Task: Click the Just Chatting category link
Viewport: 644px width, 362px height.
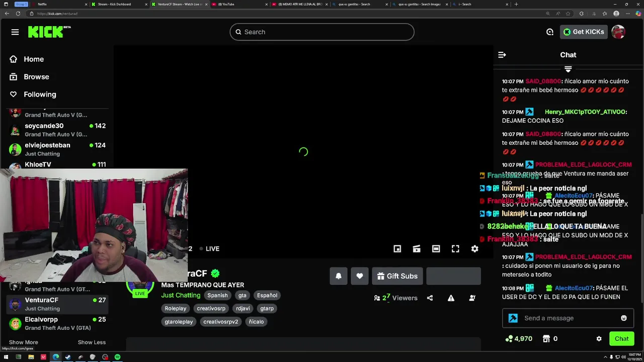Action: 181,295
